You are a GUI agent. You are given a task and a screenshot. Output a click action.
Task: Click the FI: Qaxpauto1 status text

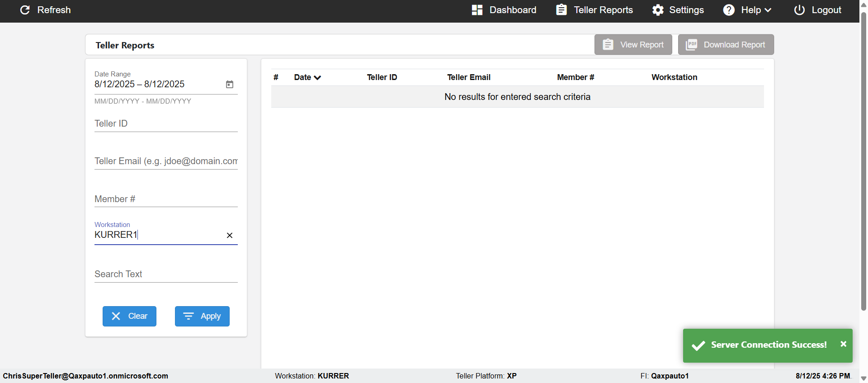(665, 376)
